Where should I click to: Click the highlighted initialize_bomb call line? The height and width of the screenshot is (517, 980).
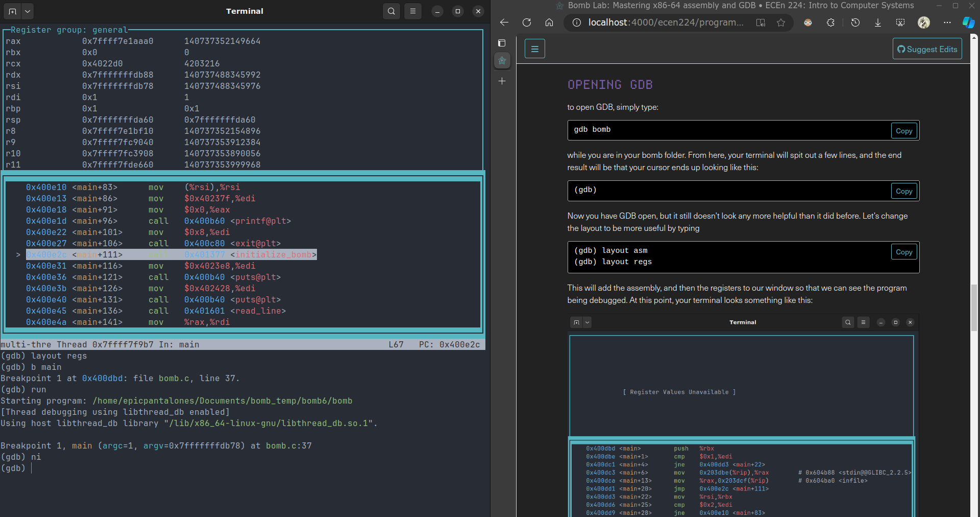click(x=171, y=254)
